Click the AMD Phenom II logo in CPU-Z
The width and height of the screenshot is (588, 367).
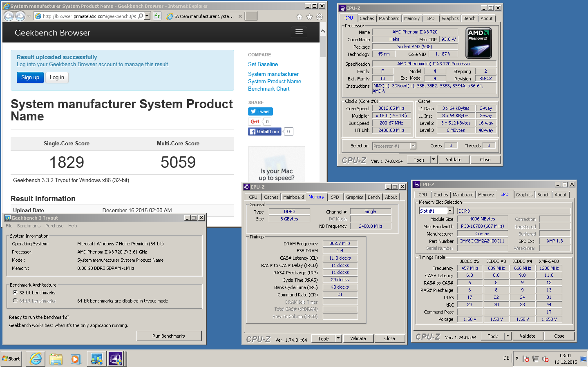click(x=478, y=43)
